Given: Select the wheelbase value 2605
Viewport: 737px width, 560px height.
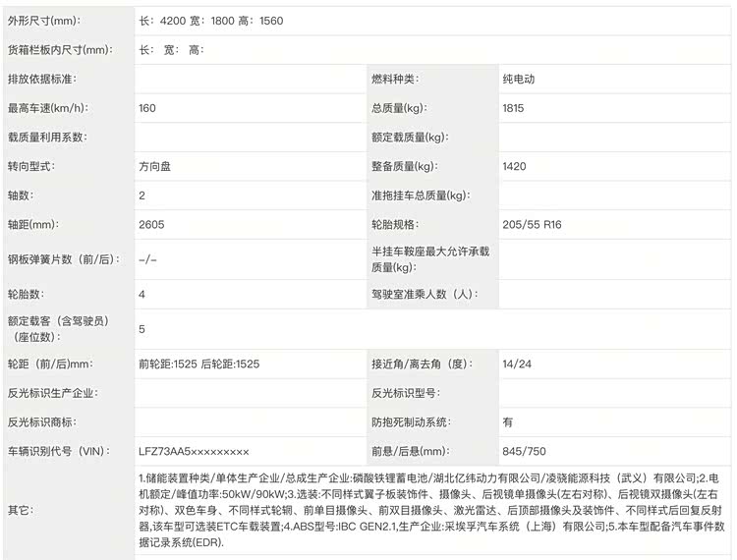Looking at the screenshot, I should 151,225.
